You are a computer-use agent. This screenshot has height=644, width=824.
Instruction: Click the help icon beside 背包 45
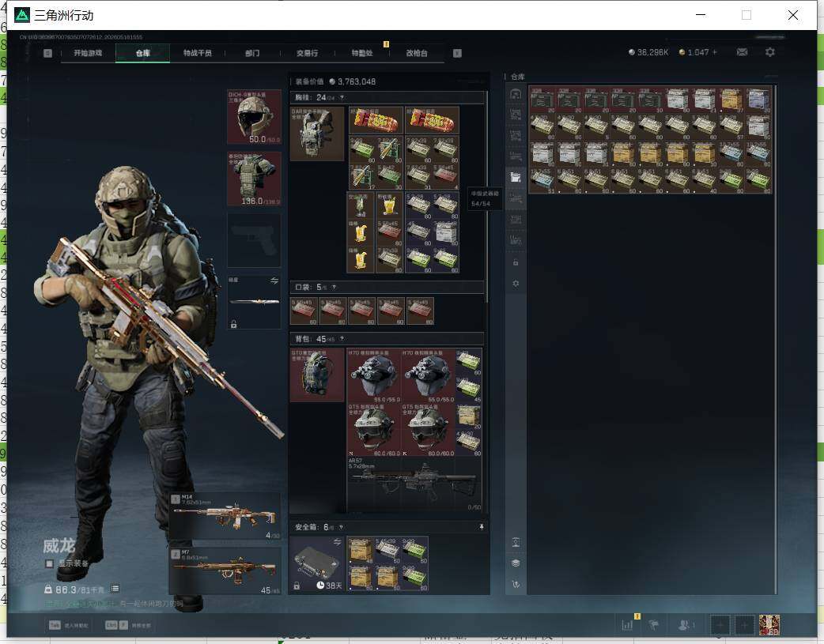click(x=342, y=339)
